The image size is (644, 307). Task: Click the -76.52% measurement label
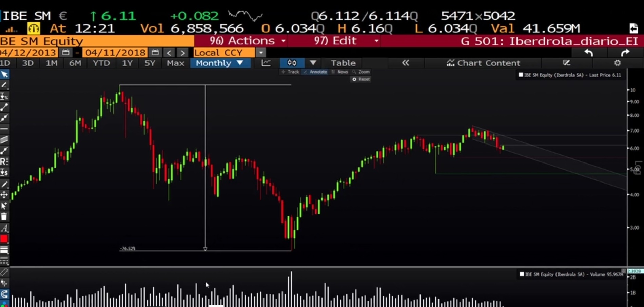[x=128, y=249]
